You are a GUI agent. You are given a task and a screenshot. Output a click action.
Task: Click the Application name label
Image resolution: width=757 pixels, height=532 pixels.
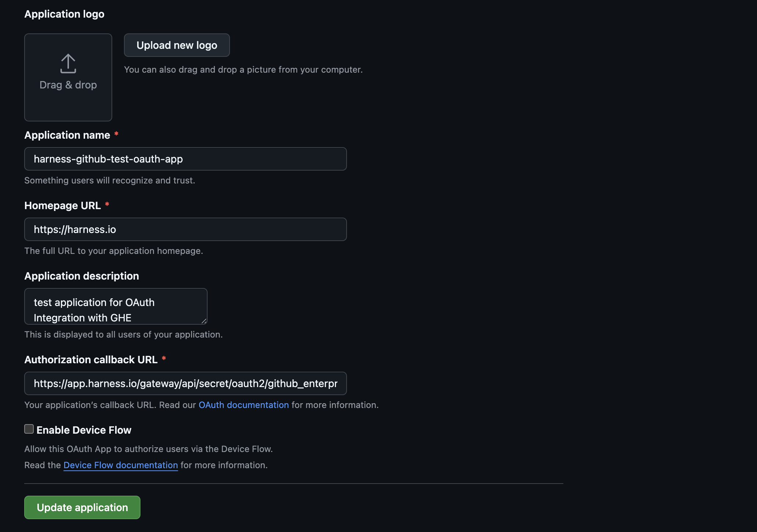[67, 135]
